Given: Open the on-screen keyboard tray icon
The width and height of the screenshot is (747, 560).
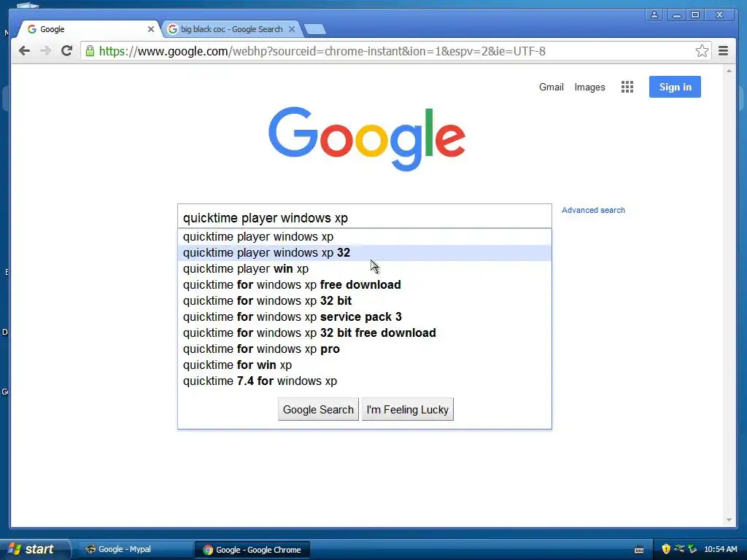Looking at the screenshot, I should pyautogui.click(x=639, y=550).
